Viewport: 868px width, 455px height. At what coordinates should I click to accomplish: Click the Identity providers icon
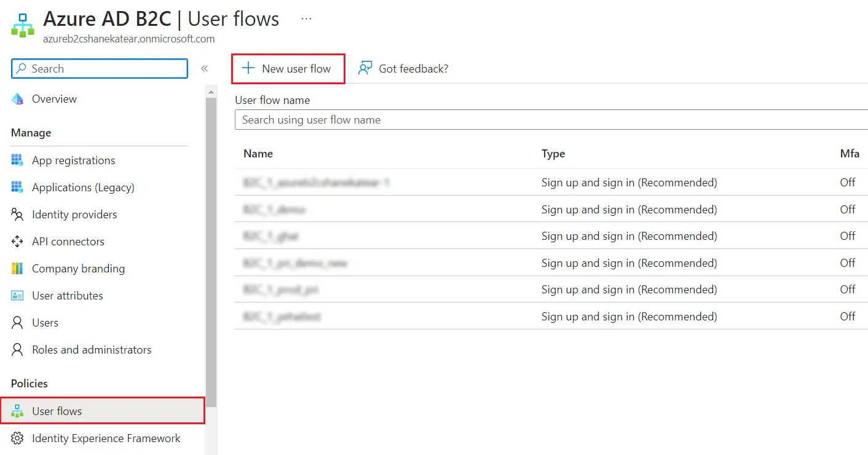17,215
